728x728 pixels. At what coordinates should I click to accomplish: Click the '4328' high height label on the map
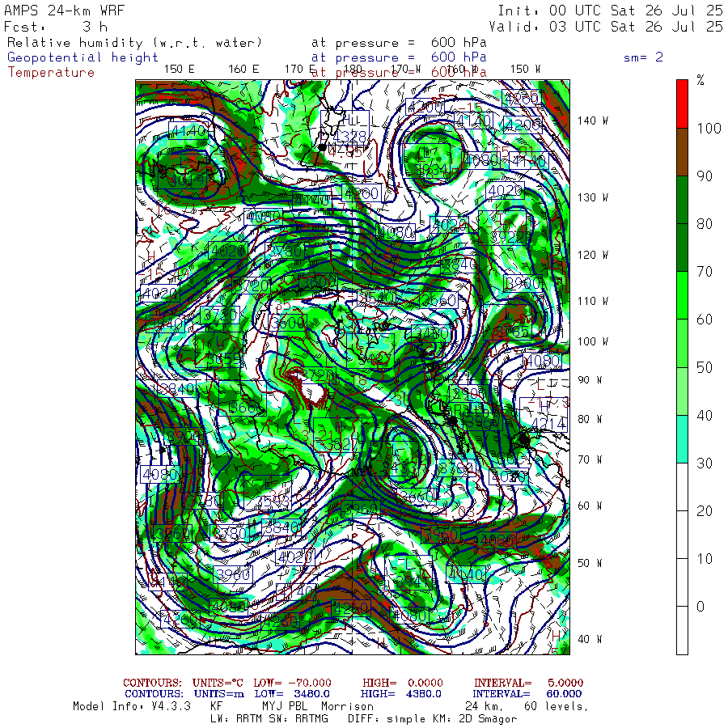point(349,137)
